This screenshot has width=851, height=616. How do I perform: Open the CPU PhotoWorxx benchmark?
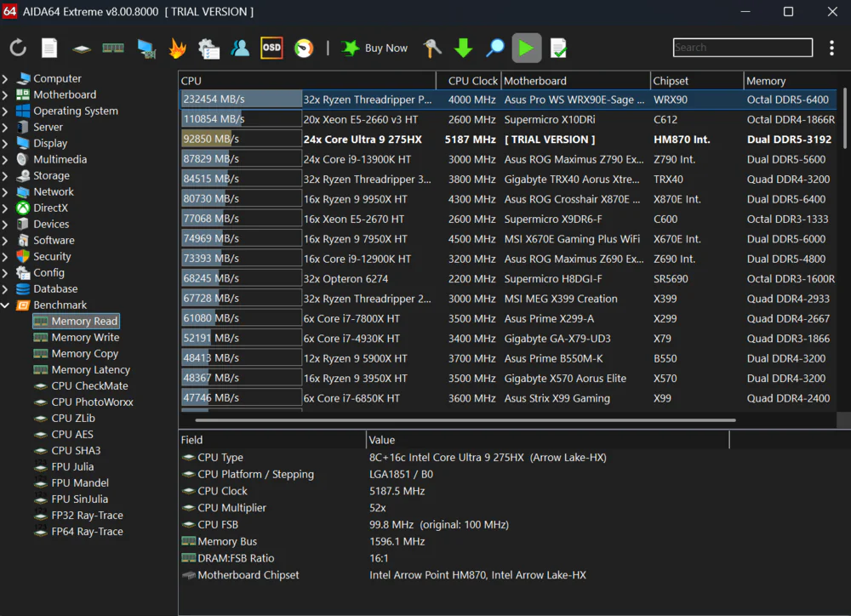92,402
